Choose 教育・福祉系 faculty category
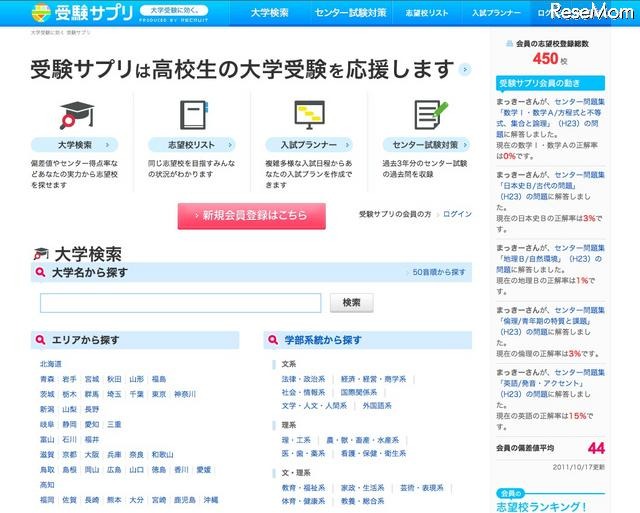 [303, 488]
